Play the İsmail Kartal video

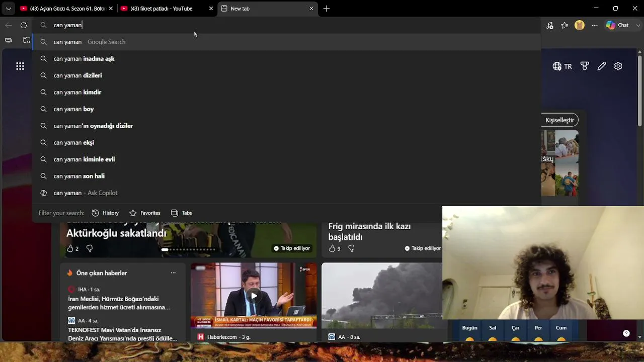pos(254,295)
